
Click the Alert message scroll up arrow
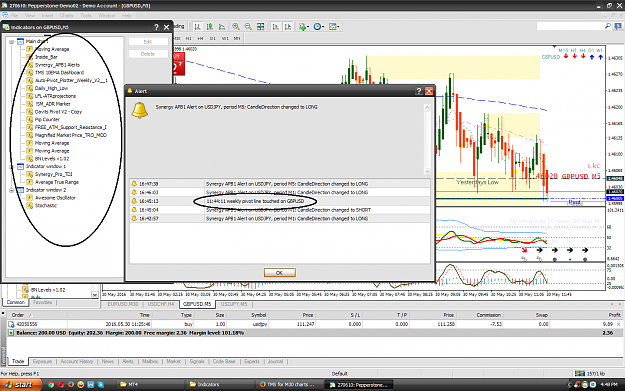[427, 108]
